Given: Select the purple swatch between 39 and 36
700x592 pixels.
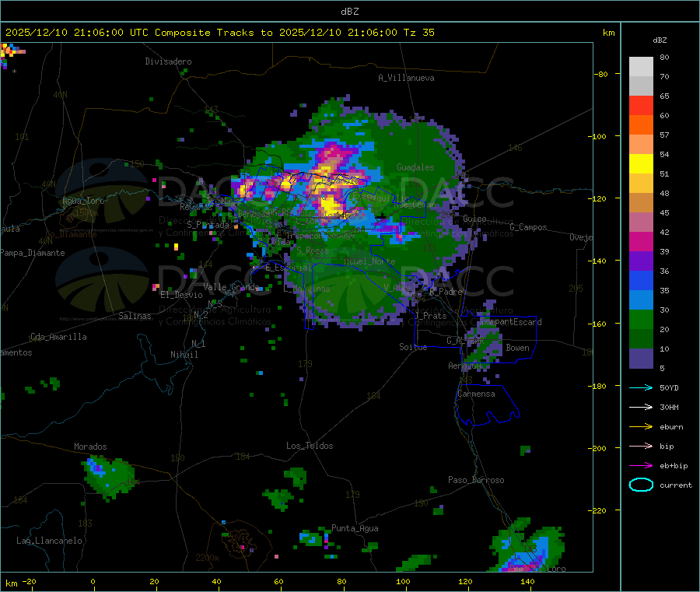Looking at the screenshot, I should [x=641, y=261].
